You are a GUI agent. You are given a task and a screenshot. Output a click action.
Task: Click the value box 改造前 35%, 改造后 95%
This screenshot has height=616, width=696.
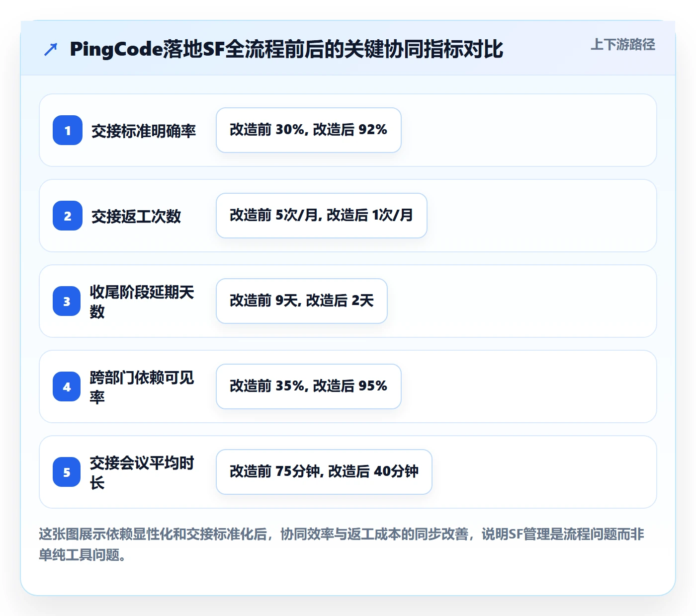(309, 386)
